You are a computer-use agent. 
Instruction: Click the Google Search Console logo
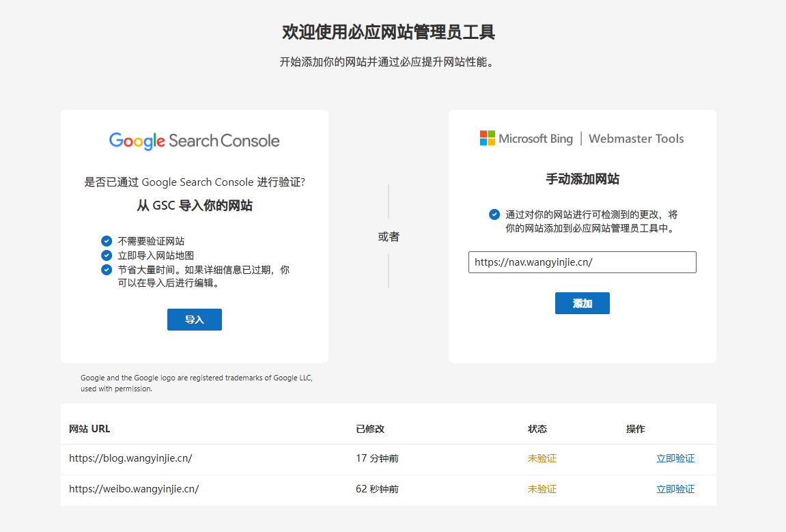point(194,141)
